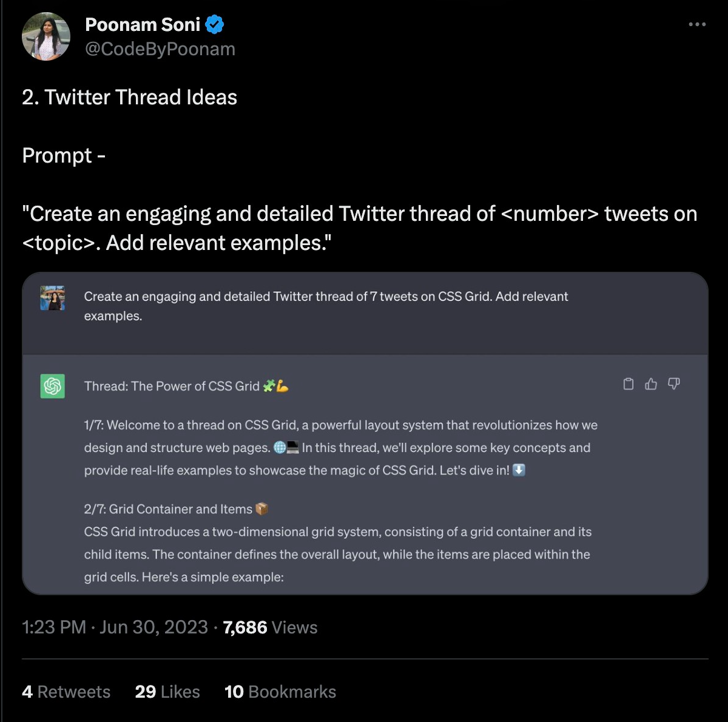Image resolution: width=728 pixels, height=722 pixels.
Task: View the 29 Likes list
Action: 167,692
